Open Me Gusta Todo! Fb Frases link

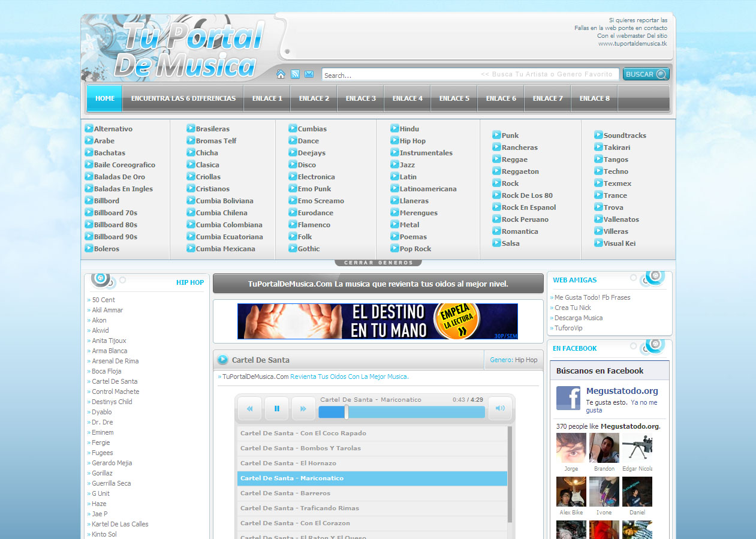coord(592,297)
